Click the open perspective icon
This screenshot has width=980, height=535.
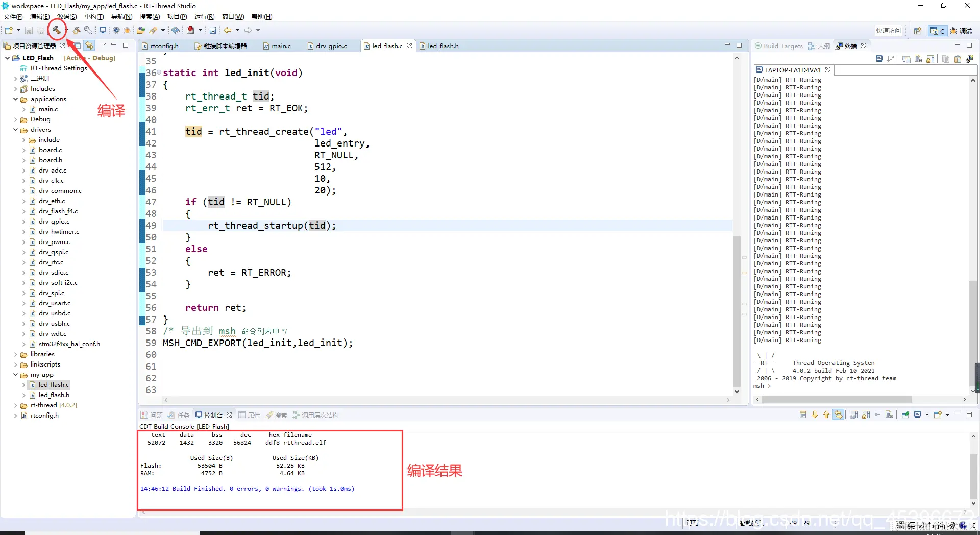[x=917, y=31]
